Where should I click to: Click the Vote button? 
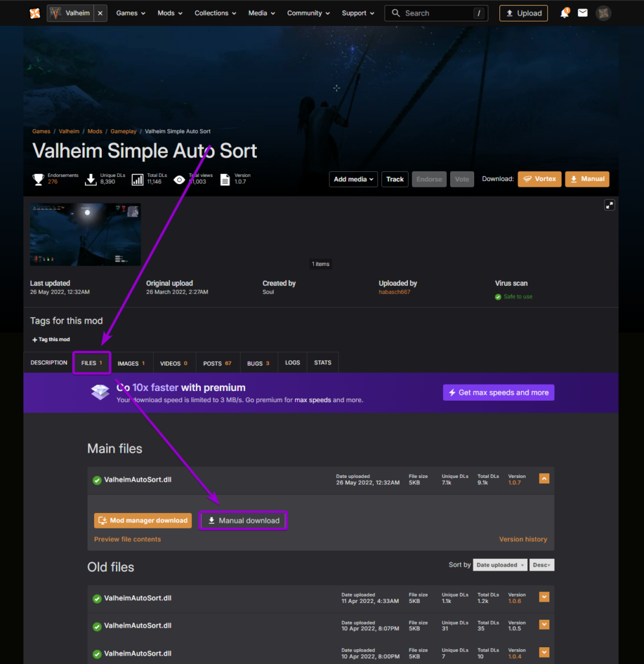[x=462, y=179]
